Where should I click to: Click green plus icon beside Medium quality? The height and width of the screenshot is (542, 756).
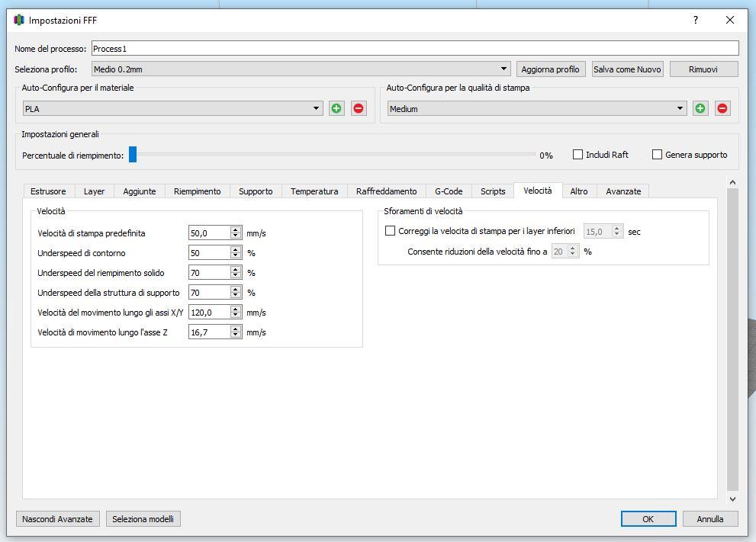click(700, 108)
